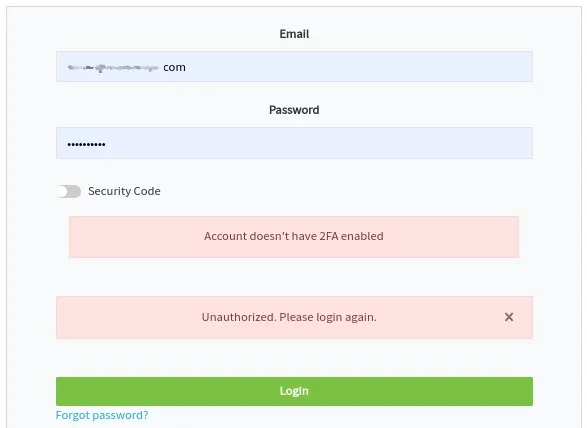This screenshot has height=428, width=587.
Task: Click the Security Code label text
Action: (124, 191)
